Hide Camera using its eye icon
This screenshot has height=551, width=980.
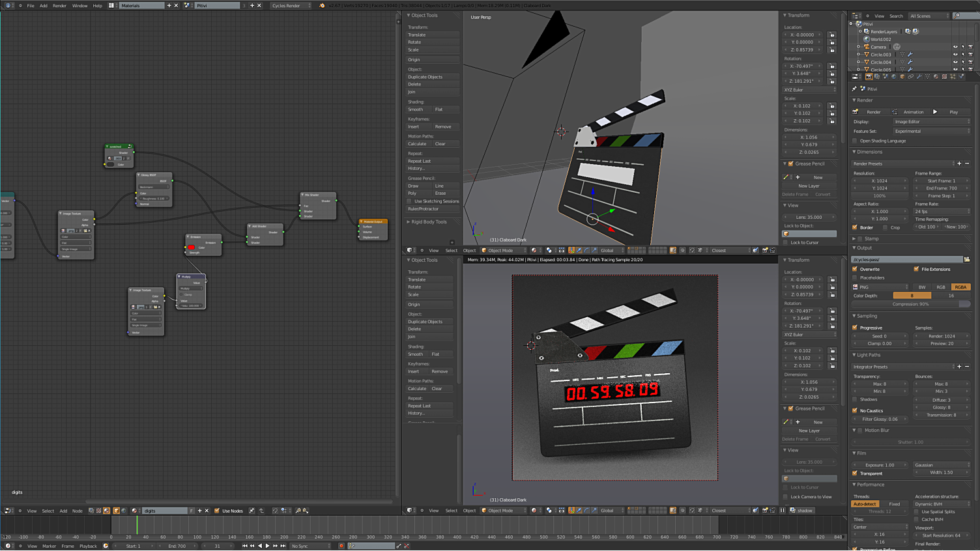pyautogui.click(x=955, y=47)
